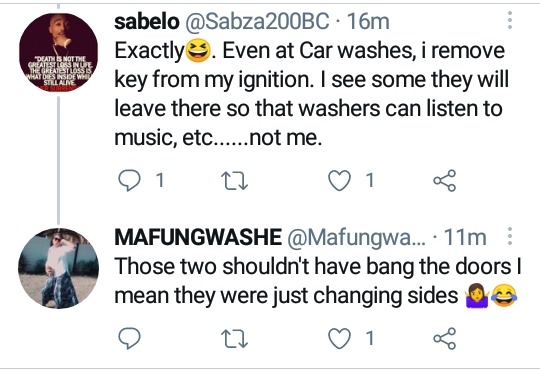Open the 11m timestamp of MAFUNGWASHE's tweet
The height and width of the screenshot is (370, 540).
[x=465, y=237]
